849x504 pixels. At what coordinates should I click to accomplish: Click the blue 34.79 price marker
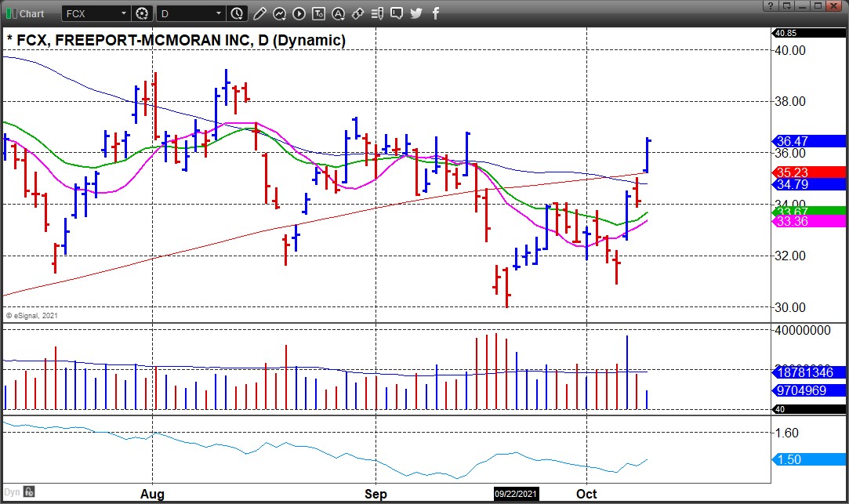(808, 185)
